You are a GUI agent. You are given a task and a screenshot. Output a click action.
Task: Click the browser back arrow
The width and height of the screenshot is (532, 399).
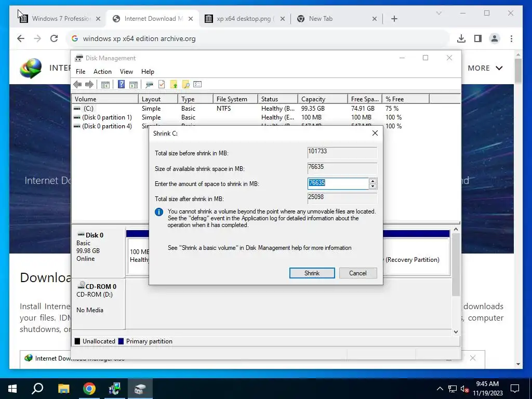tap(21, 38)
